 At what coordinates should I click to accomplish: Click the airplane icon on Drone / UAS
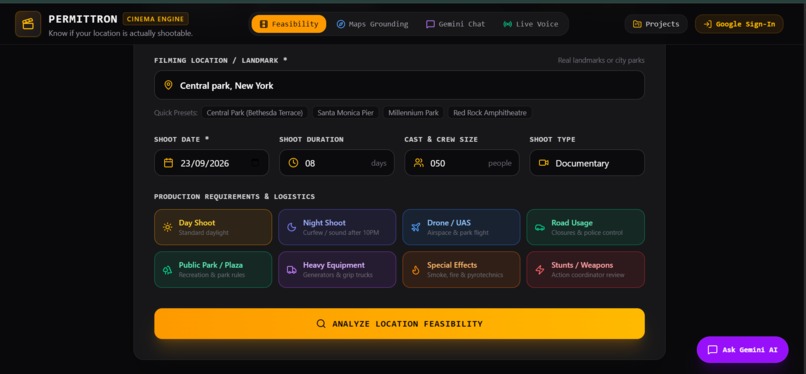coord(416,227)
